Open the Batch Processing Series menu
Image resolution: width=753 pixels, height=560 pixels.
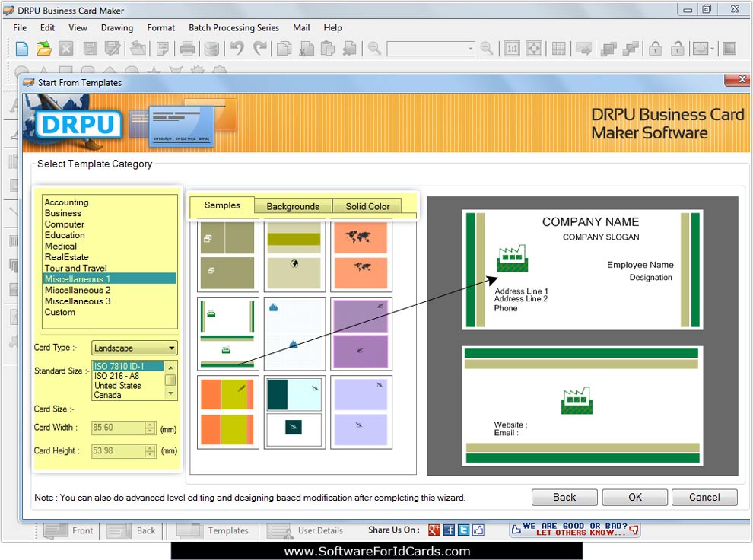click(234, 28)
